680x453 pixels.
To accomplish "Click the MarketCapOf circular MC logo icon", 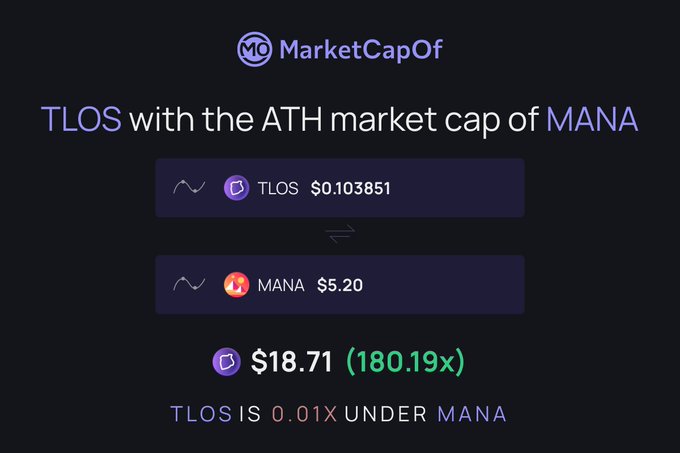I will 254,48.
